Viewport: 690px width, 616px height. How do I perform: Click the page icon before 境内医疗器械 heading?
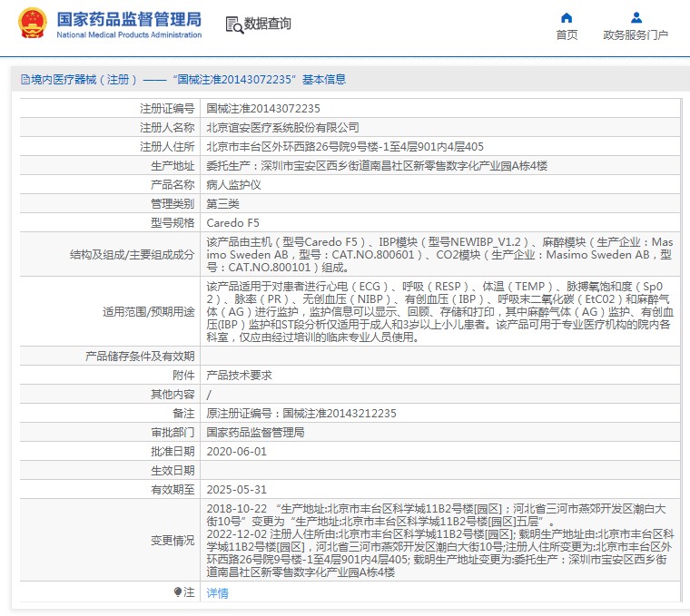coord(25,80)
